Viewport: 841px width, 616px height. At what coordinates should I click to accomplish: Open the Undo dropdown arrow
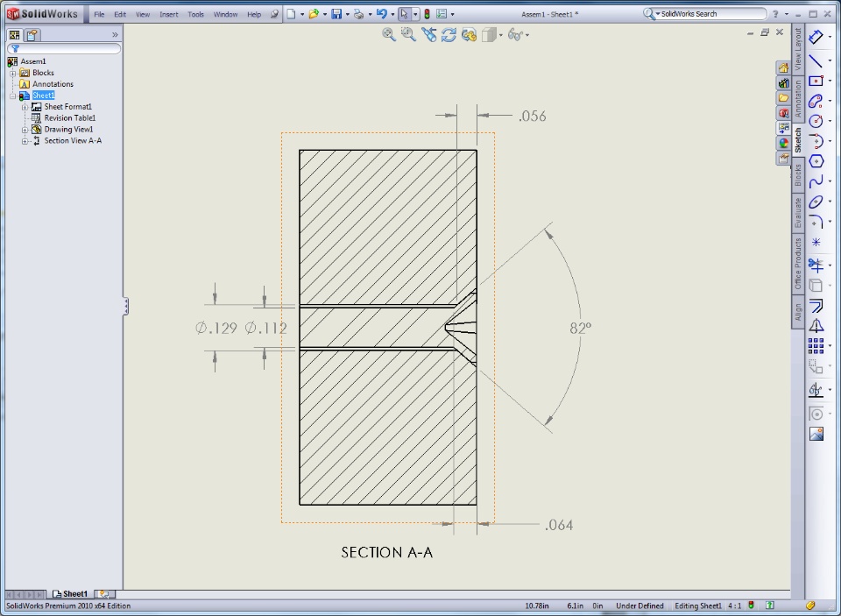(392, 15)
